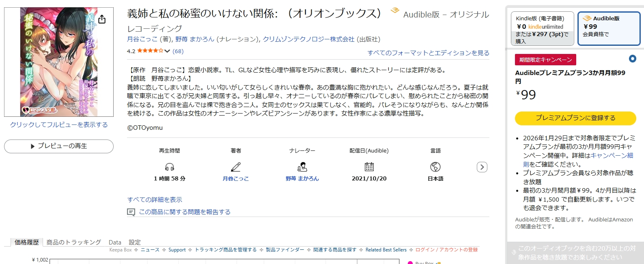Open 製品ファインダー link
Viewport: 644px width, 264px height.
coord(285,250)
